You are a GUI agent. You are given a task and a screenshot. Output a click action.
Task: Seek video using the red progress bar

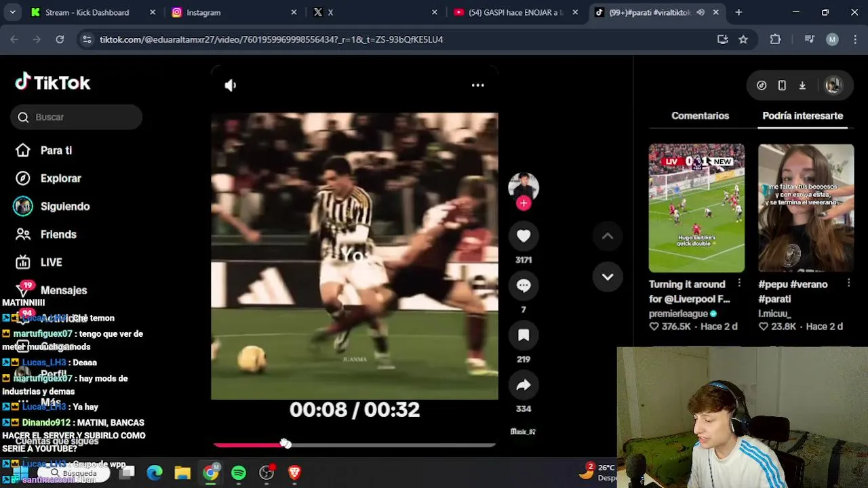tap(354, 445)
